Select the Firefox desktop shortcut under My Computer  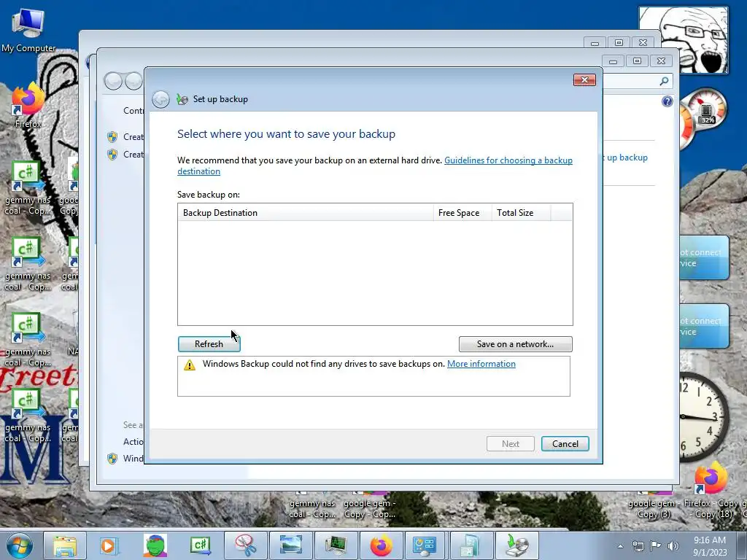(28, 105)
